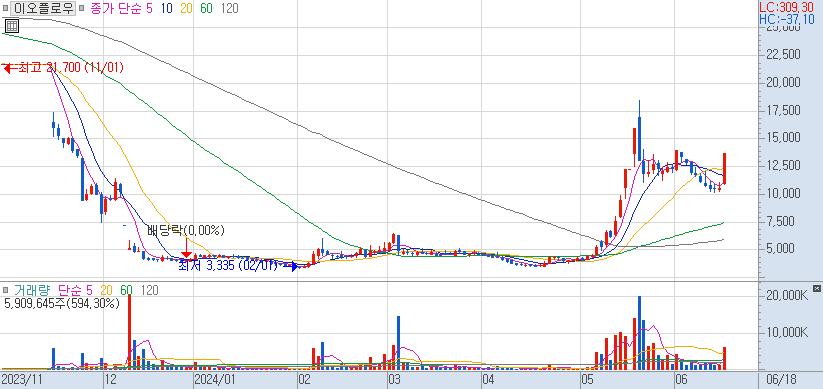Image resolution: width=823 pixels, height=389 pixels.
Task: Click the 05 month date axis label
Action: (587, 379)
